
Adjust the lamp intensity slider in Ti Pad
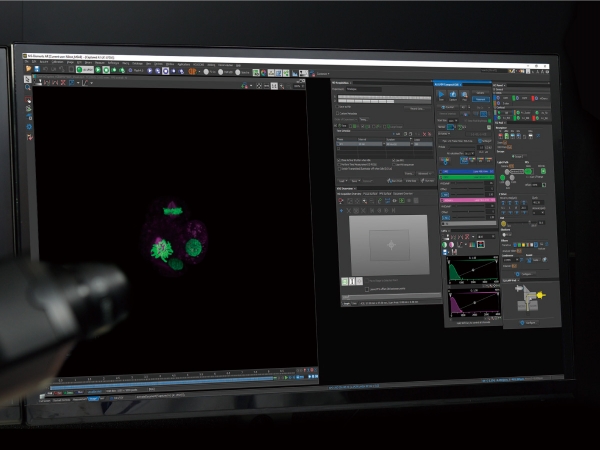pyautogui.click(x=520, y=223)
